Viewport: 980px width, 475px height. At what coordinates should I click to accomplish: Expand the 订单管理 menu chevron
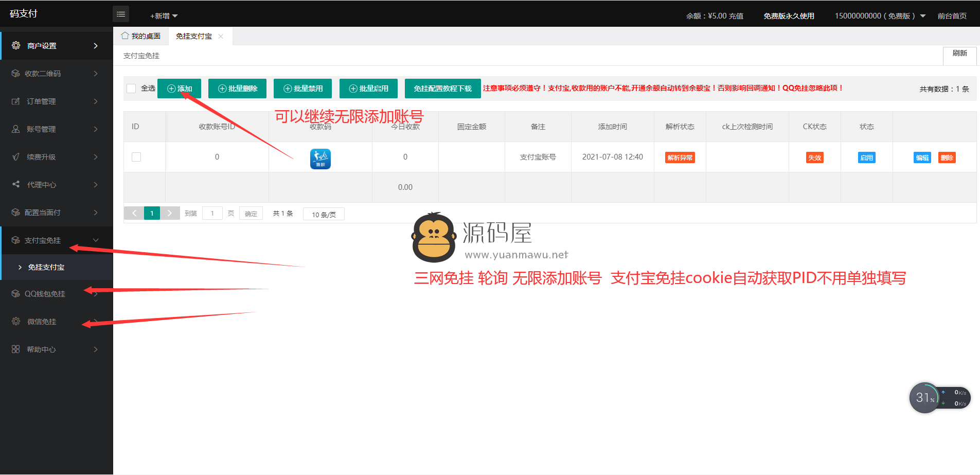[x=96, y=101]
